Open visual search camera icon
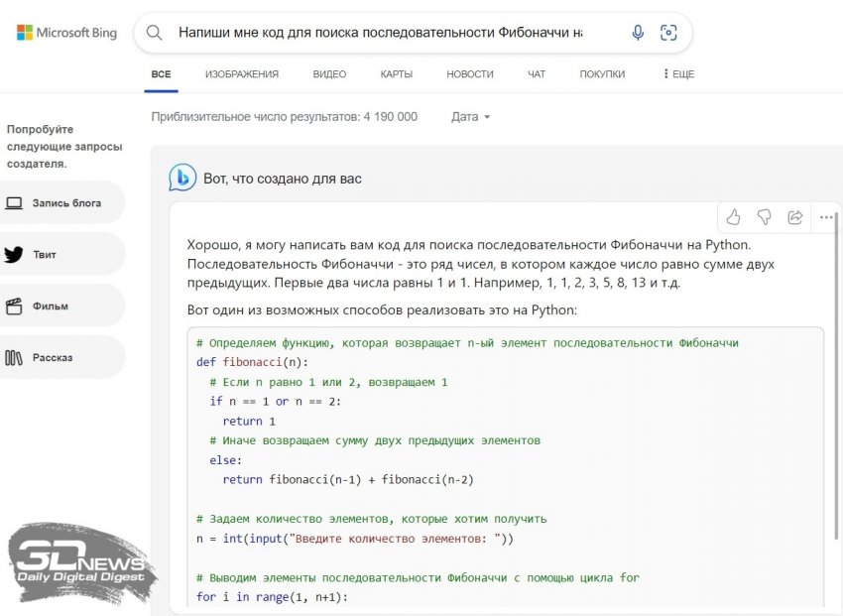 [668, 33]
